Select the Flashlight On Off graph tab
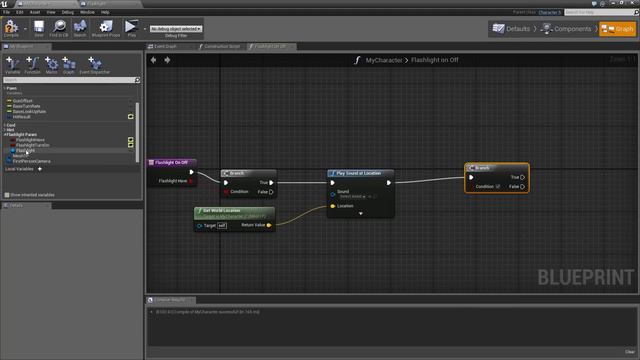Viewport: 640px width, 360px height. tap(270, 47)
